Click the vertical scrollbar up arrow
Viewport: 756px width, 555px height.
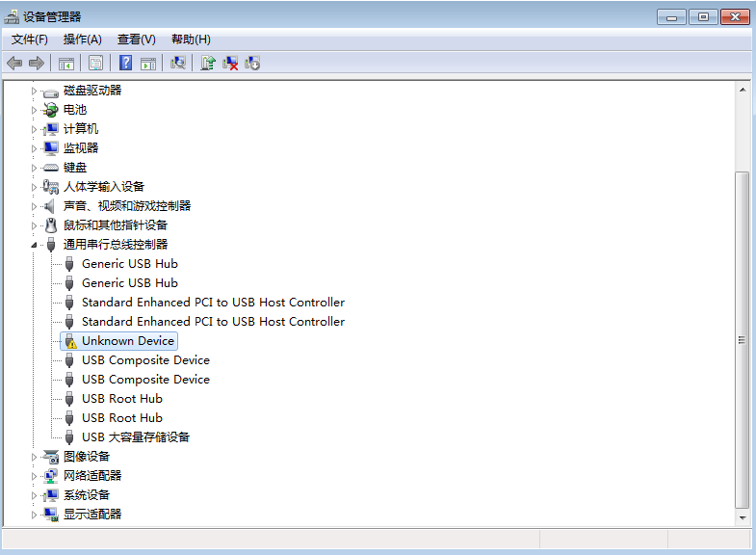click(743, 90)
